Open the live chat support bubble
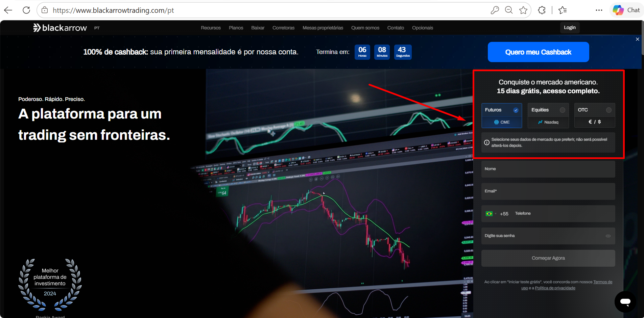The image size is (644, 318). [x=625, y=301]
